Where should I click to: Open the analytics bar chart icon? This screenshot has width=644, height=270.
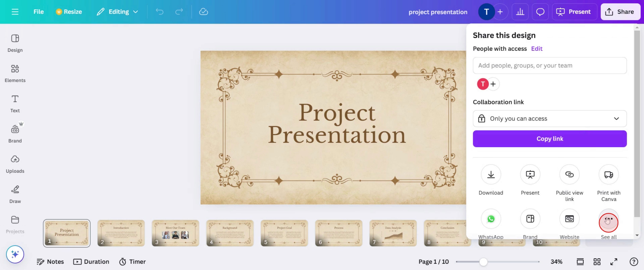pos(520,12)
